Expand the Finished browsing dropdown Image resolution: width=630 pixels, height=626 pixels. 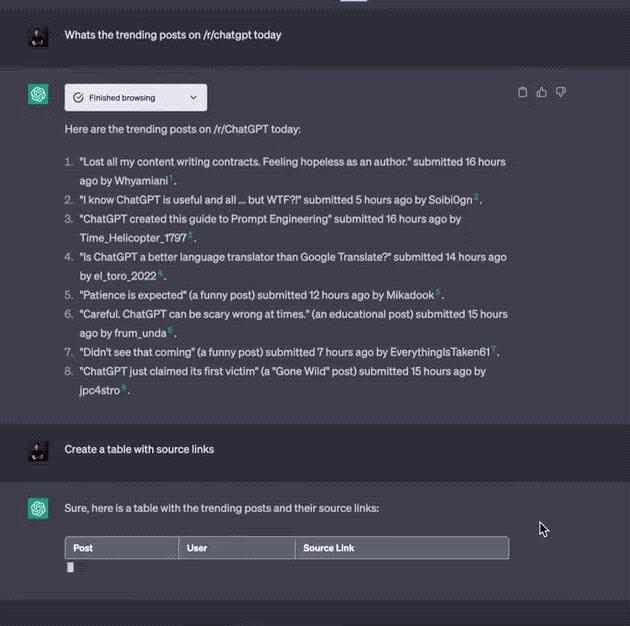point(136,98)
